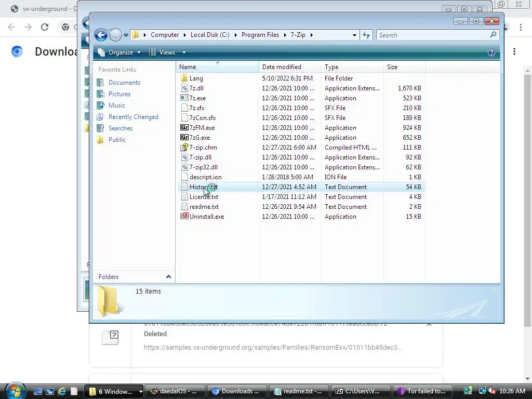This screenshot has width=532, height=399.
Task: Switch to daedalOS taskbar button
Action: [x=175, y=391]
